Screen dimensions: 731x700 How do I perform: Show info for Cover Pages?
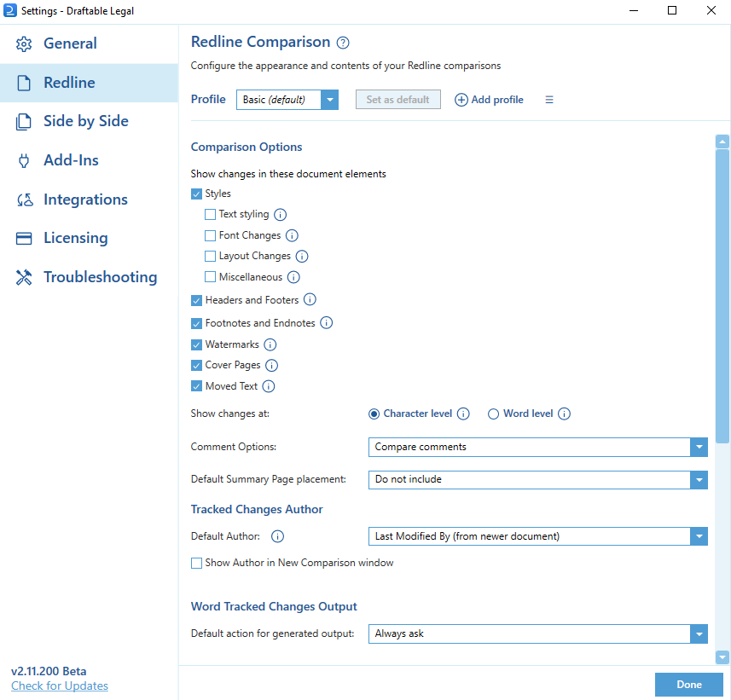272,366
